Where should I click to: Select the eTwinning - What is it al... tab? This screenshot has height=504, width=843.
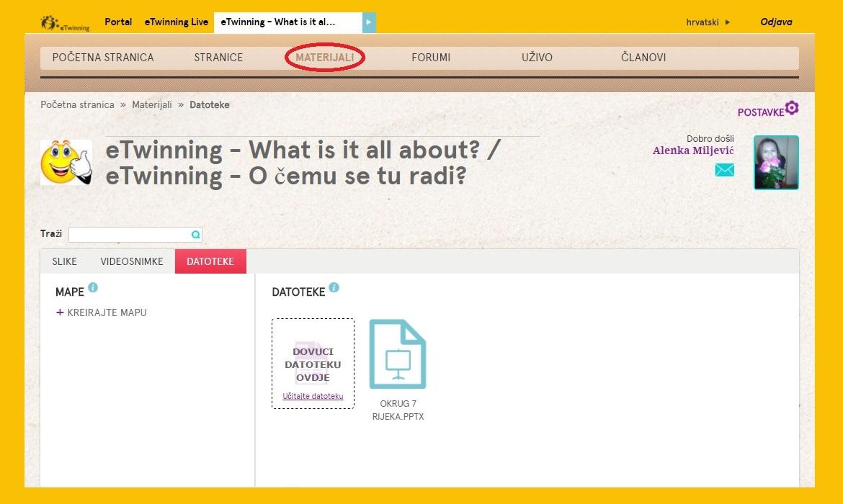288,22
